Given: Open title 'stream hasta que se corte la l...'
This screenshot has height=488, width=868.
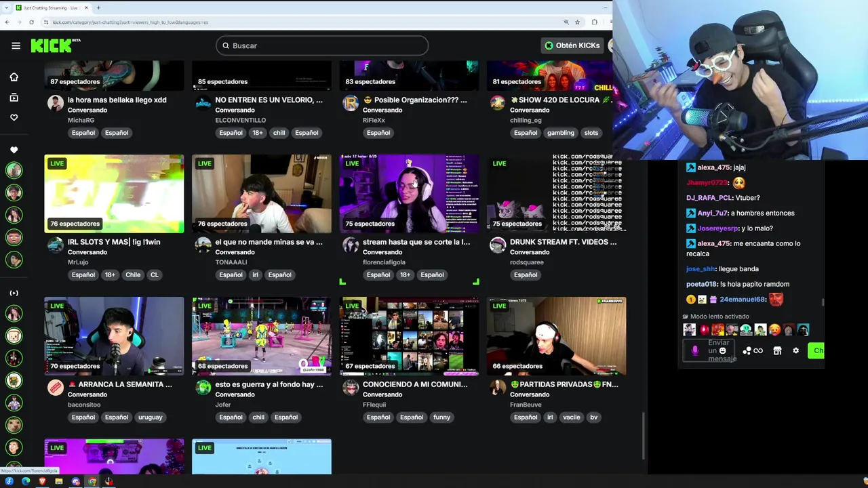Looking at the screenshot, I should 416,242.
